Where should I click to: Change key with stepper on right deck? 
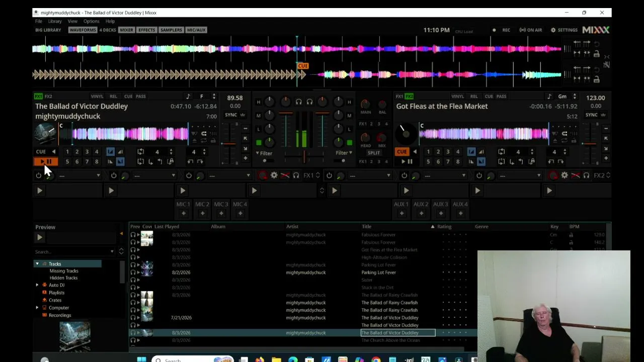coord(575,97)
